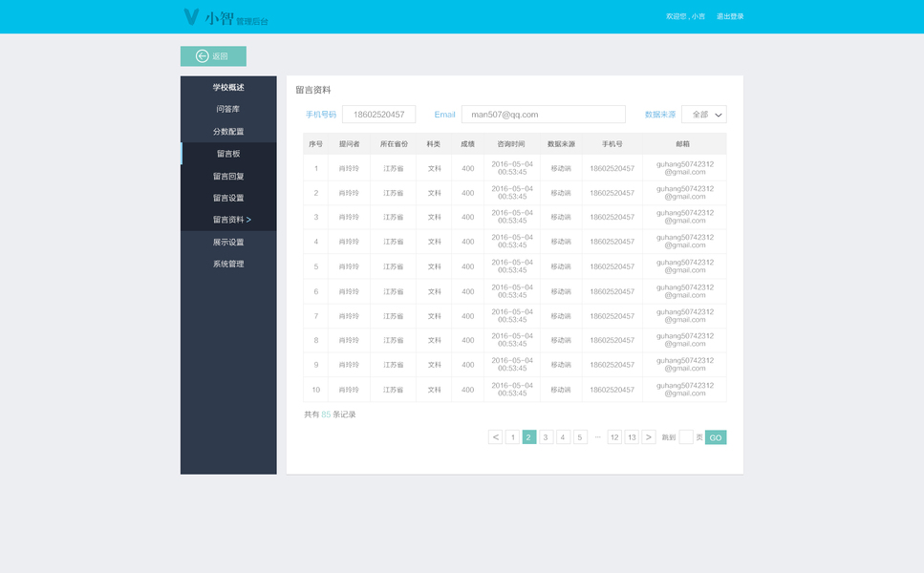Viewport: 924px width, 573px height.
Task: Go to page 1
Action: tap(513, 437)
